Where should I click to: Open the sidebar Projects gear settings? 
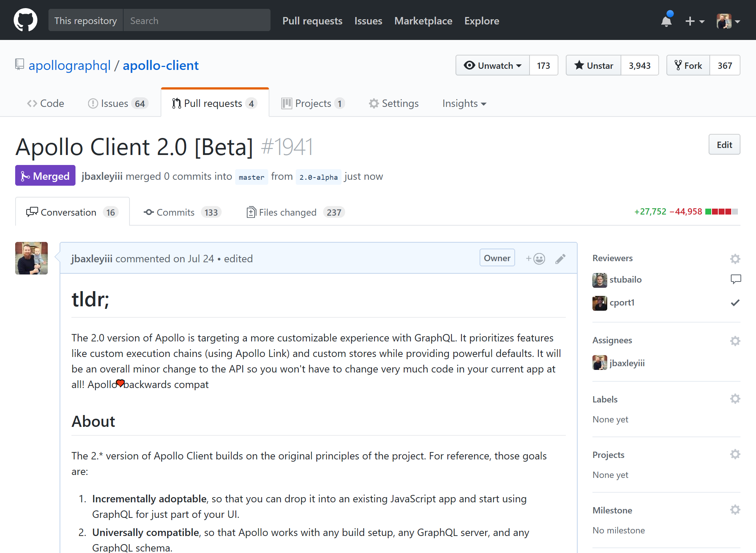pos(735,454)
